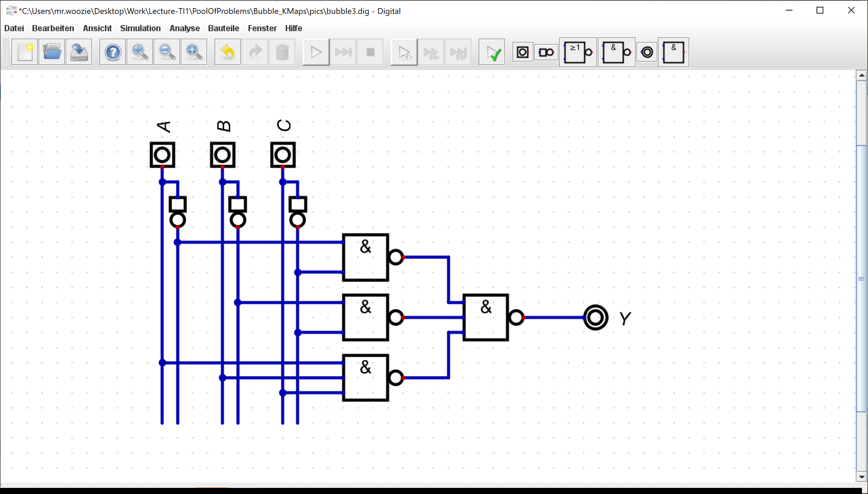The width and height of the screenshot is (868, 494).
Task: Insert an output component from toolbar
Action: click(647, 52)
